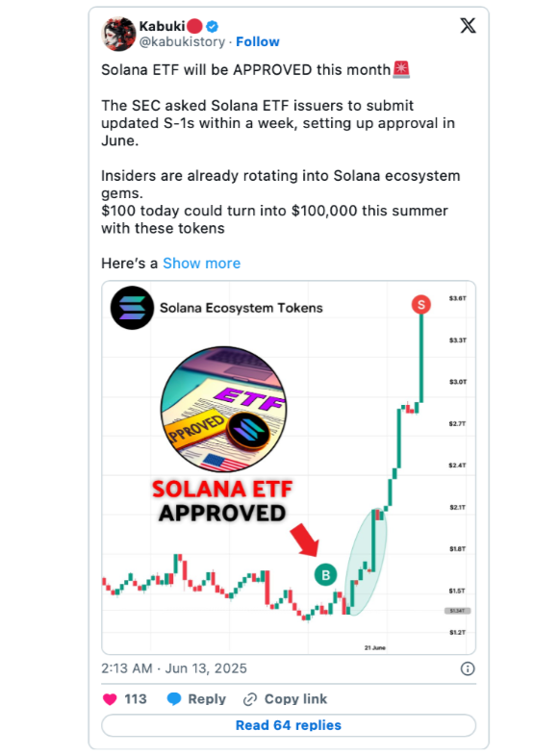559x756 pixels.
Task: Click the pink heart like icon
Action: (110, 699)
